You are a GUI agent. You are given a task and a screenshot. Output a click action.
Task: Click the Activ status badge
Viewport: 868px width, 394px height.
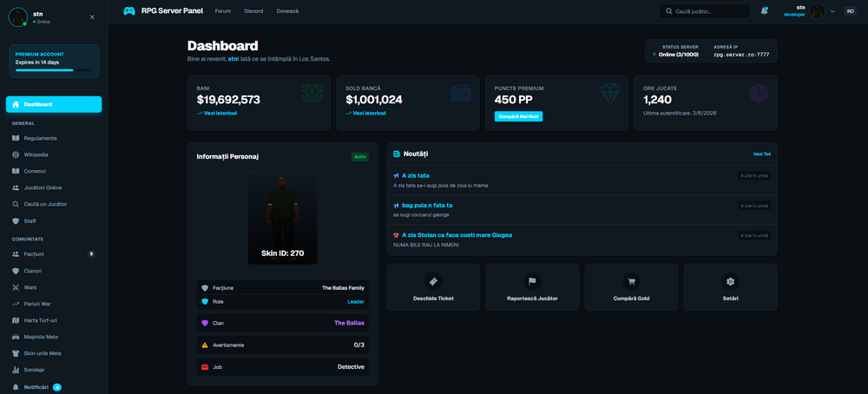[x=360, y=156]
